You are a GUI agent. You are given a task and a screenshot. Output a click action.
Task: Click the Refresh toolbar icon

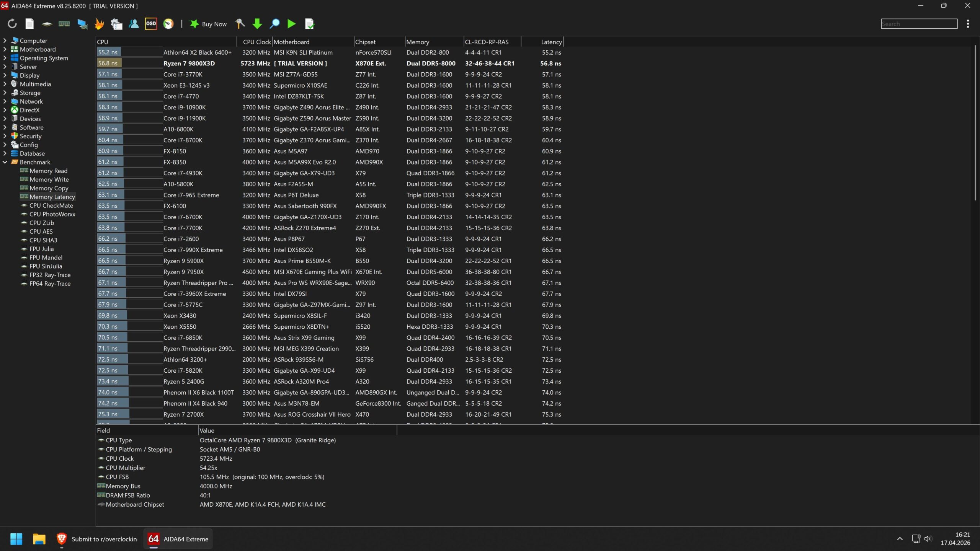tap(12, 24)
